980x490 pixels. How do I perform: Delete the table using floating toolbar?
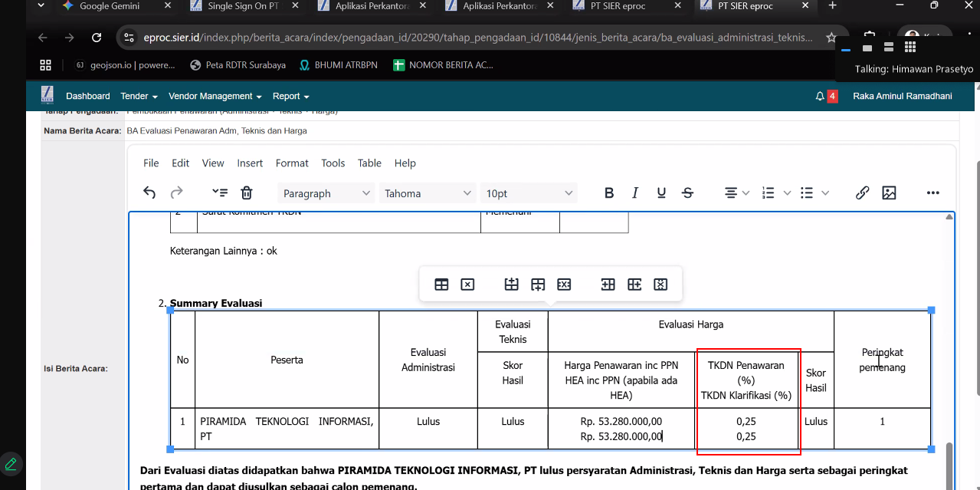[467, 284]
